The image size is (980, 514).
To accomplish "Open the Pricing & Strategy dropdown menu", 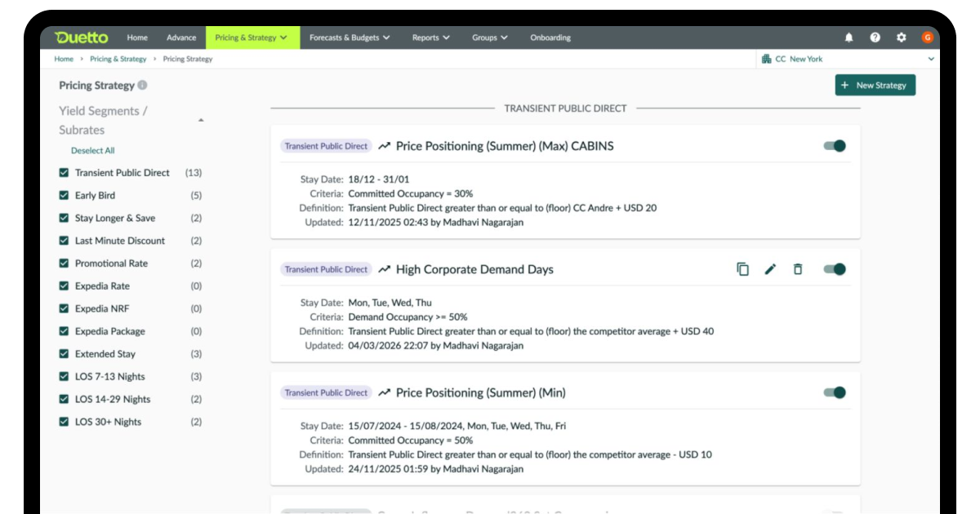I will pos(252,38).
